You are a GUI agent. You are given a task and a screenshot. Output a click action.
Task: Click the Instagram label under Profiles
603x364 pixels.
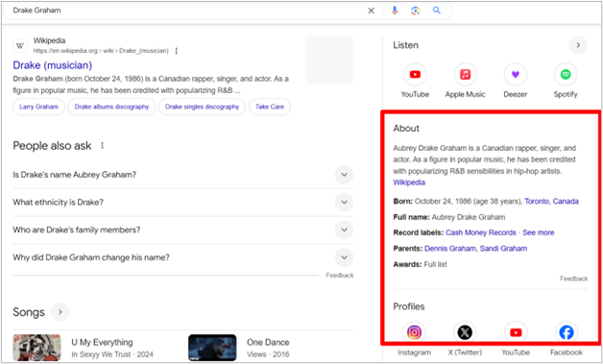414,352
